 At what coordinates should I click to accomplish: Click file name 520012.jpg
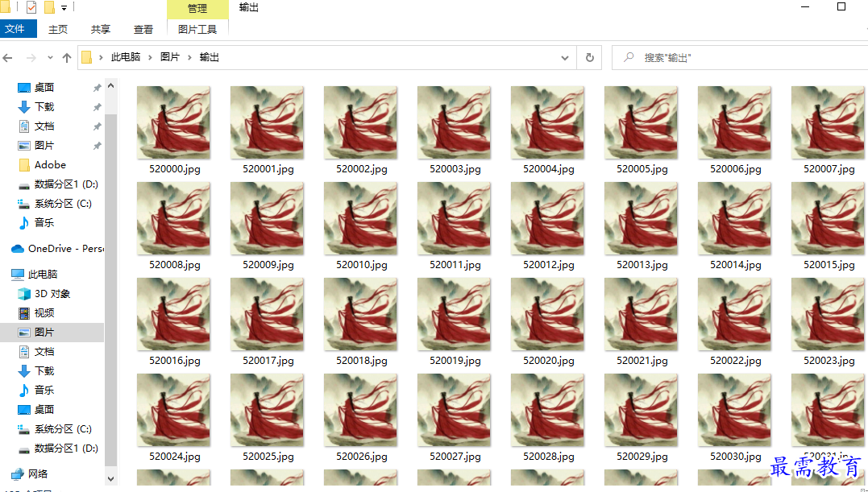(x=549, y=265)
